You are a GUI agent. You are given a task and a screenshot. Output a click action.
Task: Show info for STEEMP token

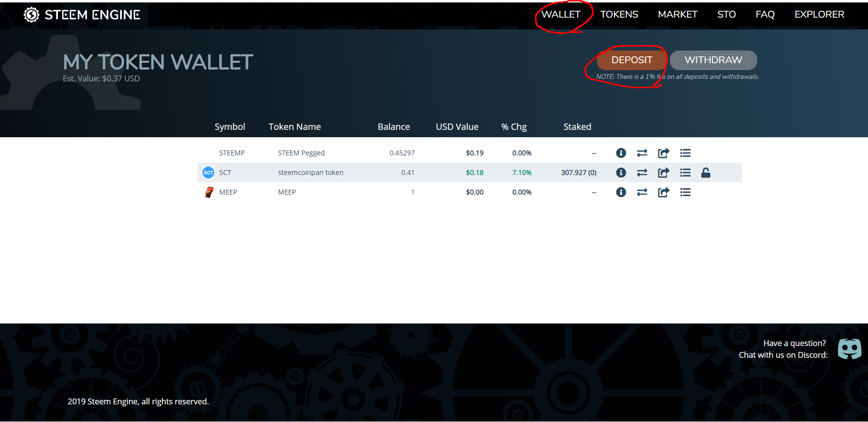[621, 153]
